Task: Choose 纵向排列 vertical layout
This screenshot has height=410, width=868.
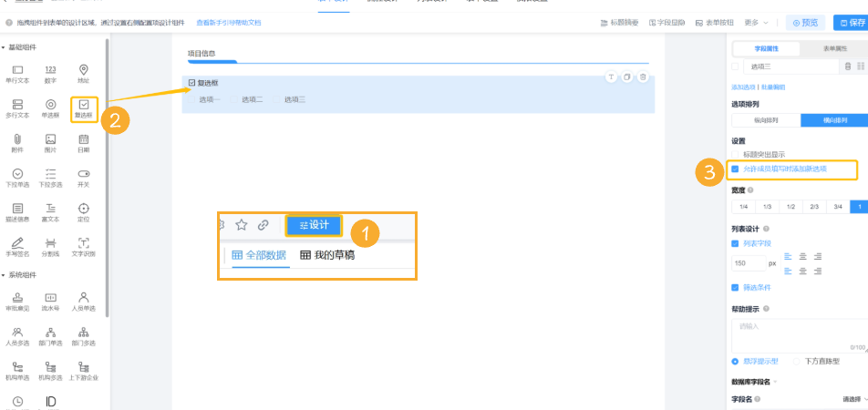Action: click(x=766, y=120)
